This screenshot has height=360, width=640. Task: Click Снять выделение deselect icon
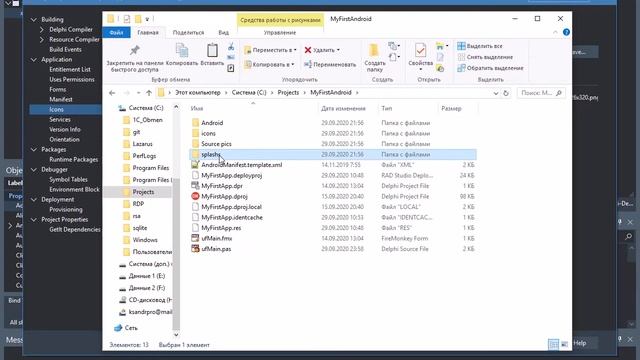[461, 57]
